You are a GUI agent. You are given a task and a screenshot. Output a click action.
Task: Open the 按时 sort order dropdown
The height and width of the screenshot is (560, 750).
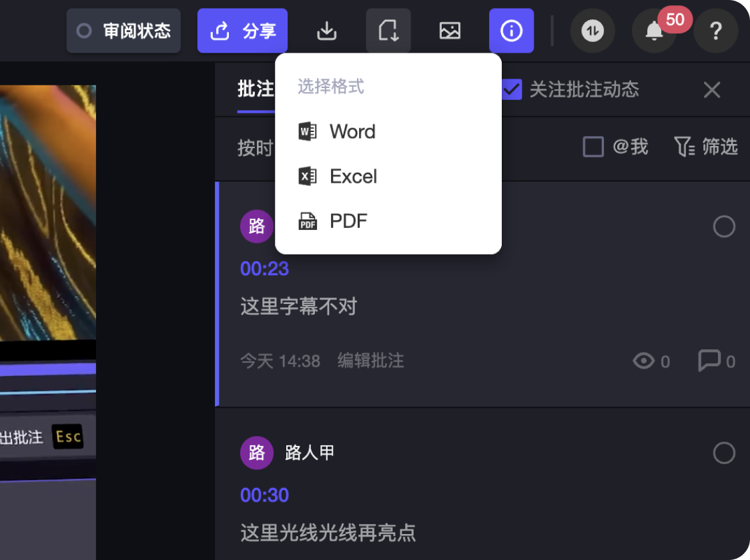[x=256, y=147]
